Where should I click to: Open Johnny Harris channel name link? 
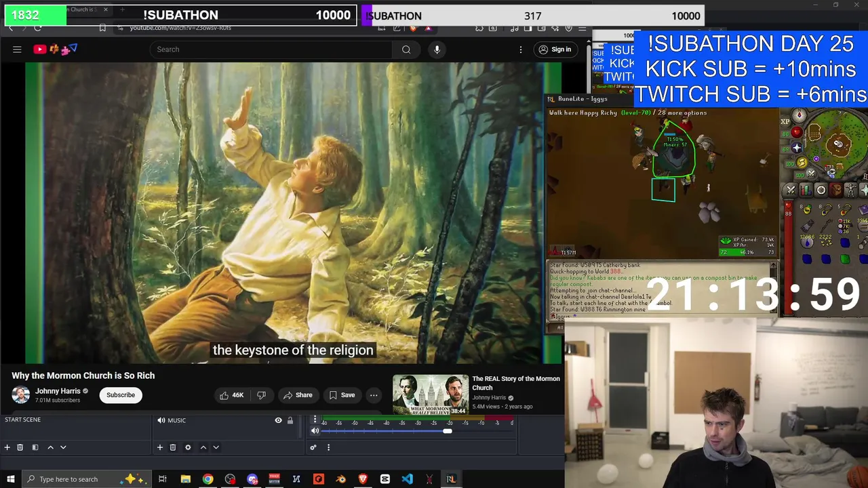tap(58, 391)
